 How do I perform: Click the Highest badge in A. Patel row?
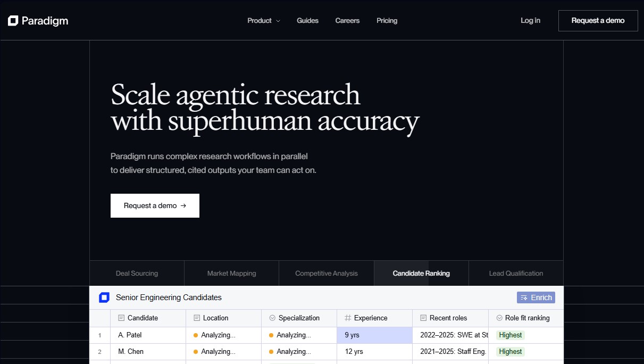(511, 335)
